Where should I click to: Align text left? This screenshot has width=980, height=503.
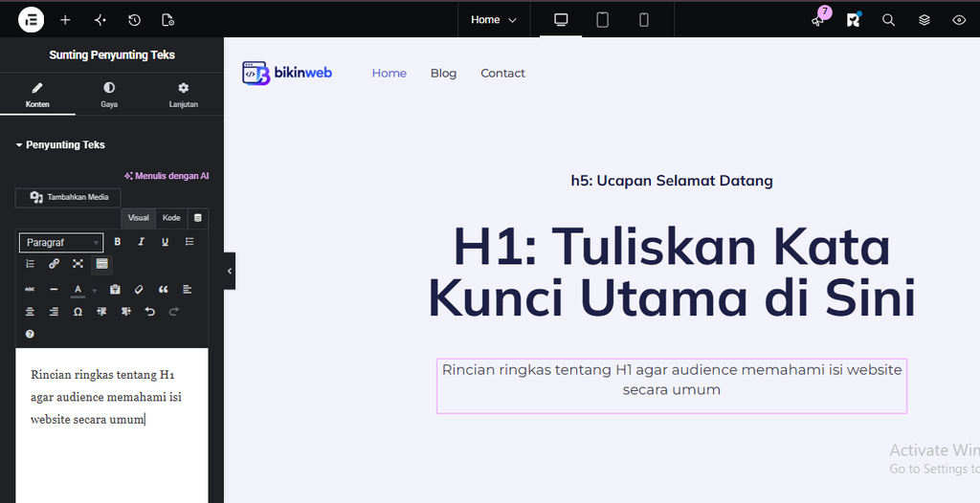point(188,290)
